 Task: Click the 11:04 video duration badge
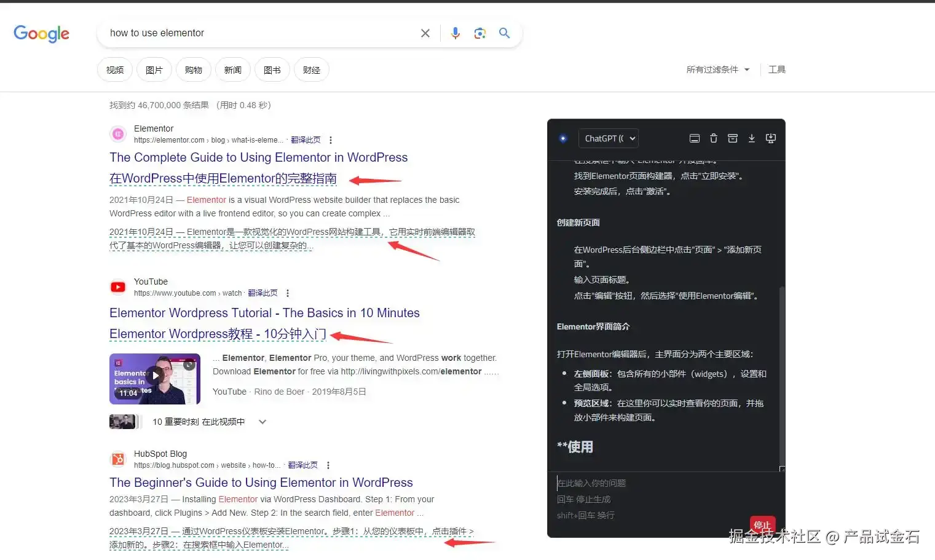click(x=128, y=393)
